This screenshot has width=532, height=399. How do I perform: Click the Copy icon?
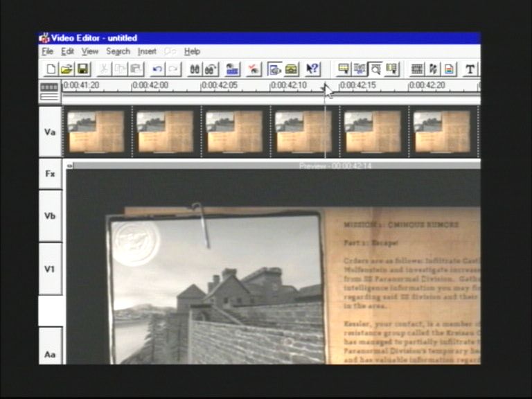tap(120, 69)
